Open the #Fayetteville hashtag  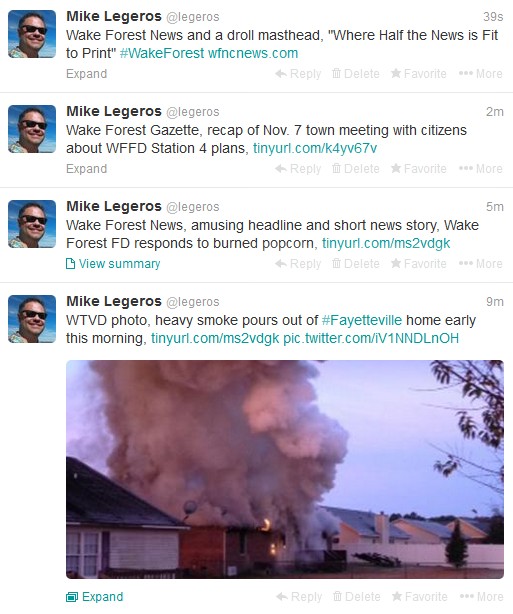[362, 320]
